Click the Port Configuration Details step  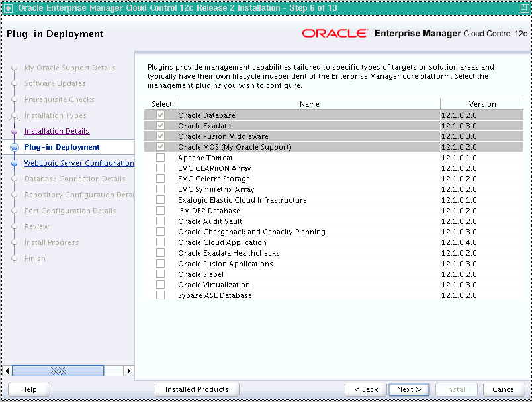(70, 211)
